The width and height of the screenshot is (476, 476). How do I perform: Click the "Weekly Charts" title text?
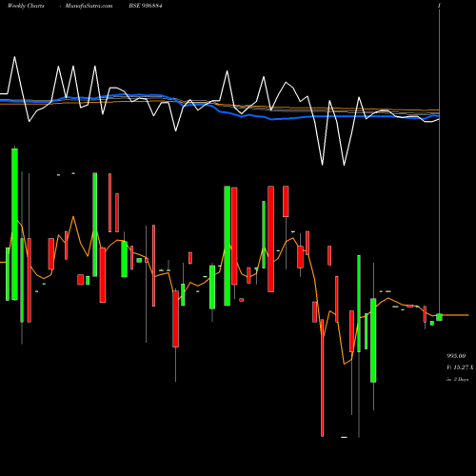tap(26, 6)
